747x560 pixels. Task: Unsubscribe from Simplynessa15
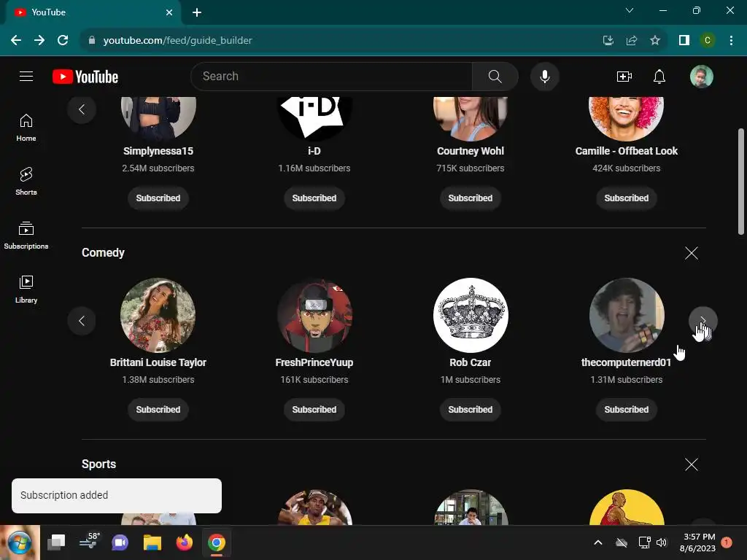158,198
